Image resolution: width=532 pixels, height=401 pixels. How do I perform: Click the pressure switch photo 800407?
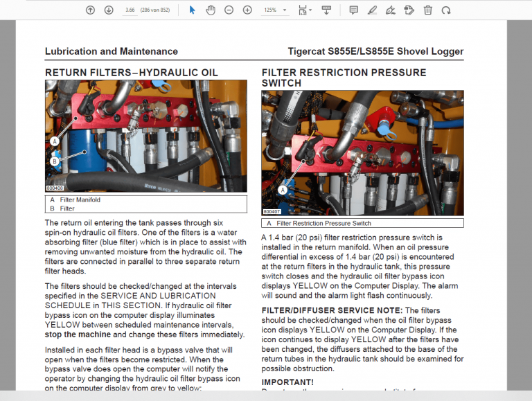pyautogui.click(x=362, y=152)
